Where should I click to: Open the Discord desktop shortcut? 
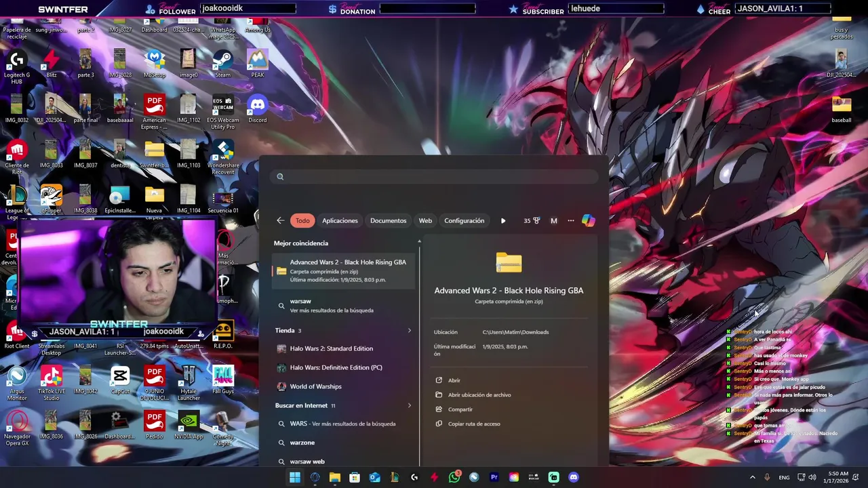[x=257, y=108]
